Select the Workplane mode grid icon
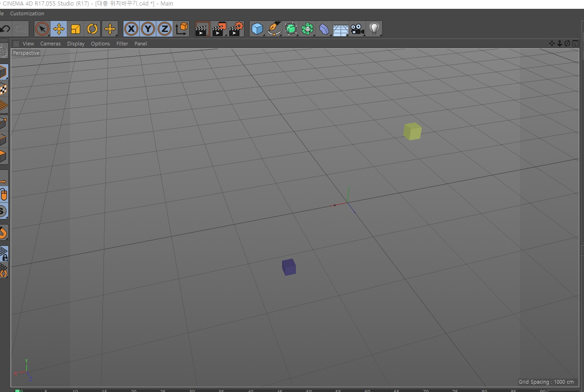The width and height of the screenshot is (584, 392). coord(4,106)
